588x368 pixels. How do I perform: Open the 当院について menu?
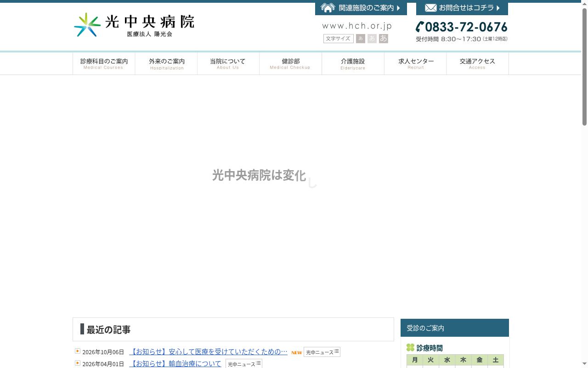228,63
